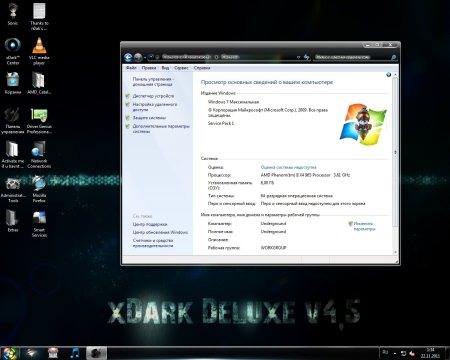Click scrollbar down arrow in System window
Viewport: 450px width, 360px height.
tap(396, 252)
